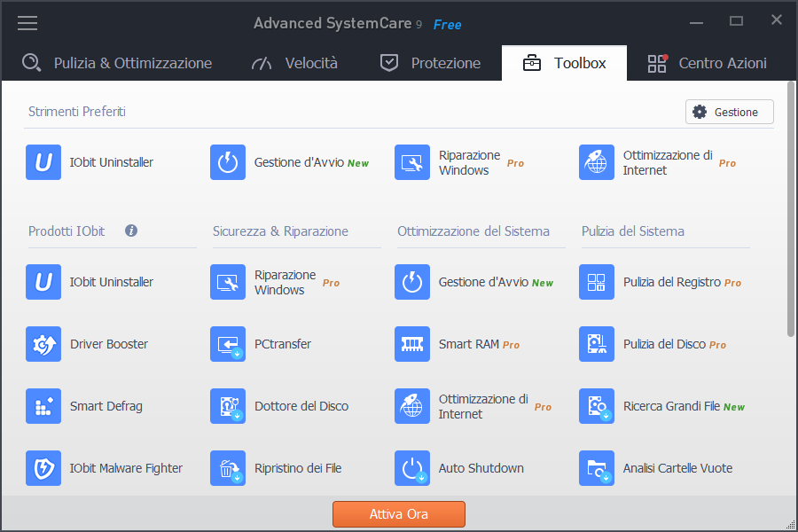Open the Smart RAM icon
Viewport: 798px width, 532px height.
(x=412, y=344)
